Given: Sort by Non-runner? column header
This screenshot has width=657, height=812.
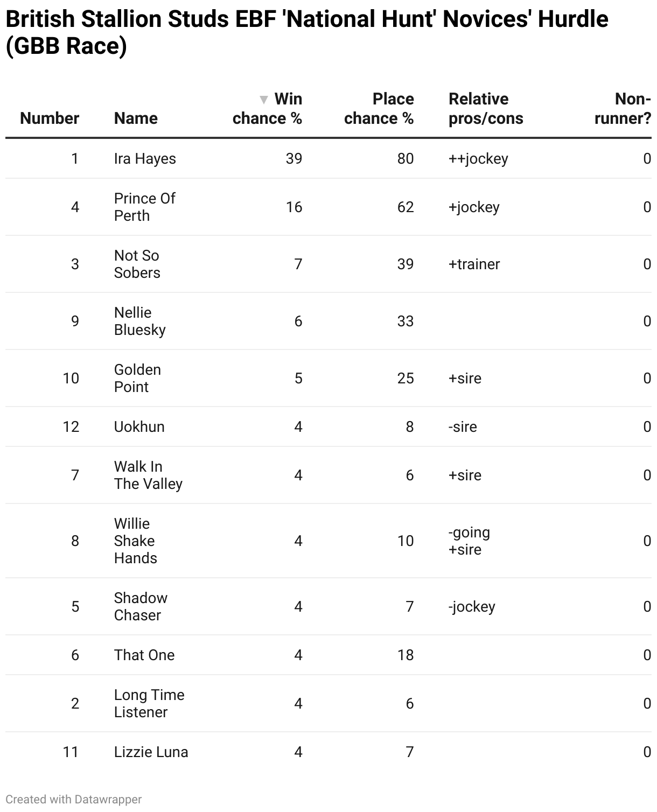Looking at the screenshot, I should coord(623,109).
